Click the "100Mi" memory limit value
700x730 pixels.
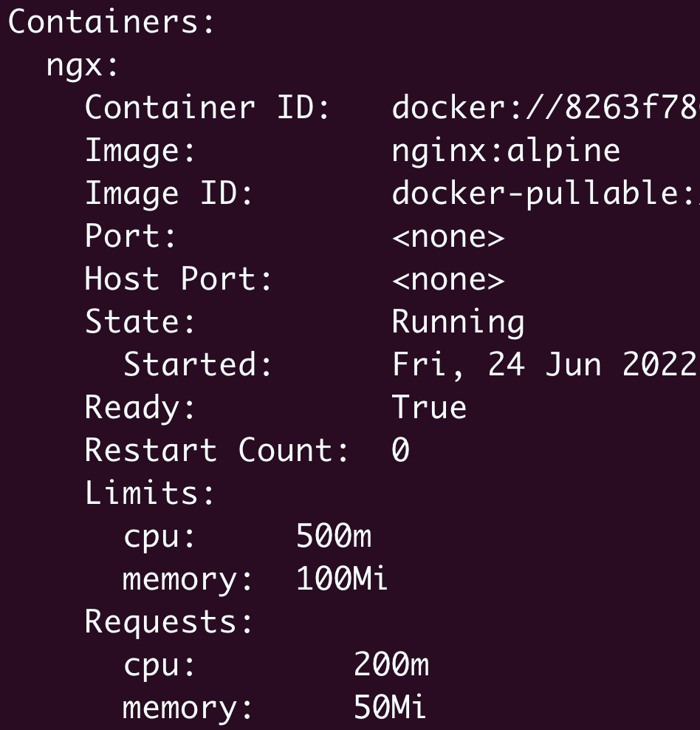tap(342, 580)
